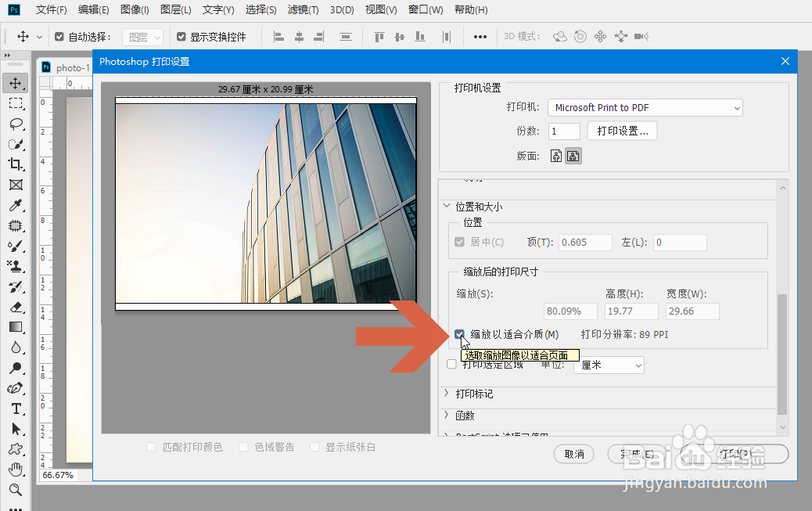
Task: Open the 图层(L) menu
Action: pyautogui.click(x=175, y=10)
